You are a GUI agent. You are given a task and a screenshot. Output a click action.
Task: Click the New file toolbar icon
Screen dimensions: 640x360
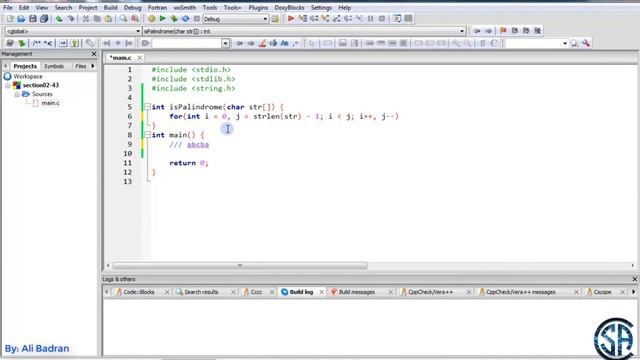tap(10, 19)
